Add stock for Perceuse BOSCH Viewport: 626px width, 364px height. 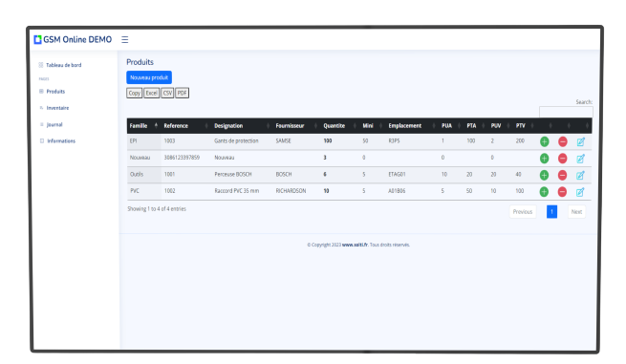[544, 175]
